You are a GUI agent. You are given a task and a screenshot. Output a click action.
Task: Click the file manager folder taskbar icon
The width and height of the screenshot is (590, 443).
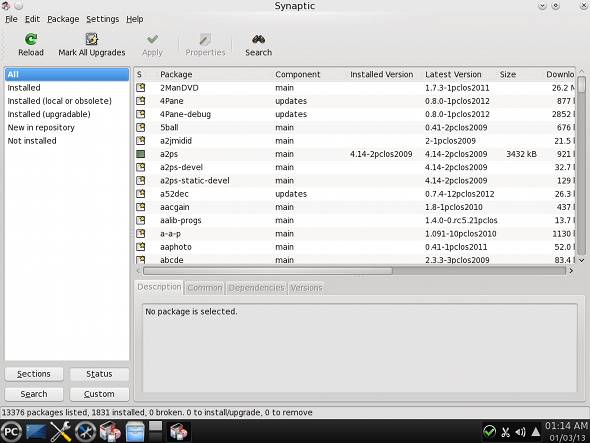pyautogui.click(x=135, y=432)
